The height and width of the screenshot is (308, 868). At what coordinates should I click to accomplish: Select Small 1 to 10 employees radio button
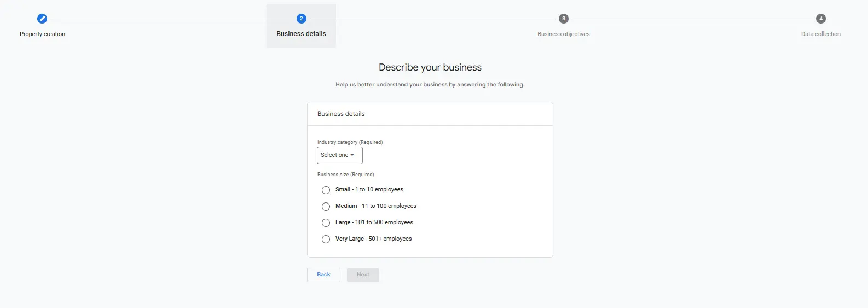(x=326, y=190)
